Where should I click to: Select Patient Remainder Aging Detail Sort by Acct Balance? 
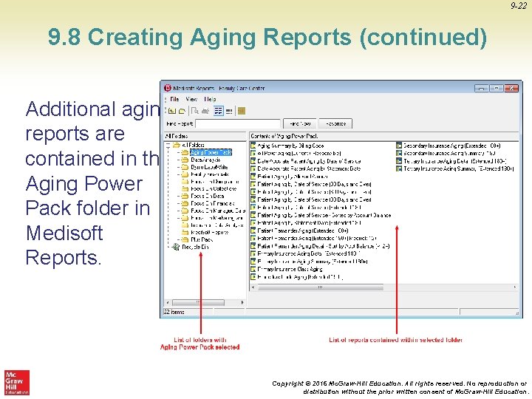(x=324, y=246)
